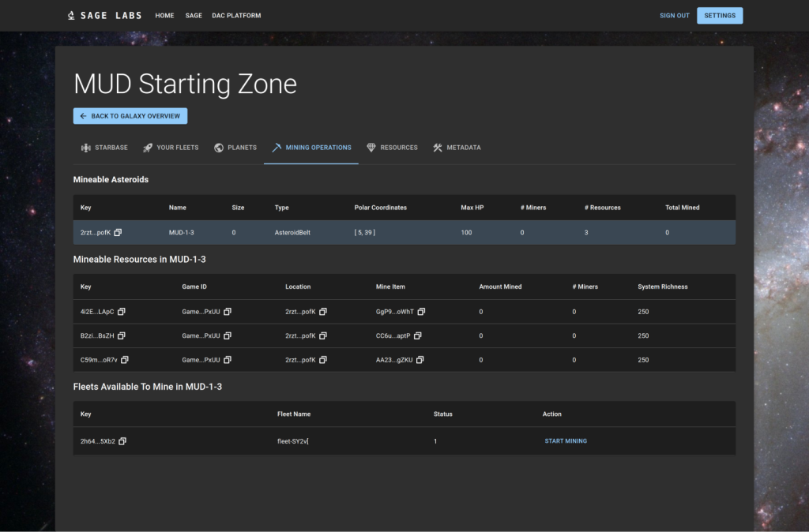Go to the Planets tab
809x532 pixels.
[x=235, y=148]
